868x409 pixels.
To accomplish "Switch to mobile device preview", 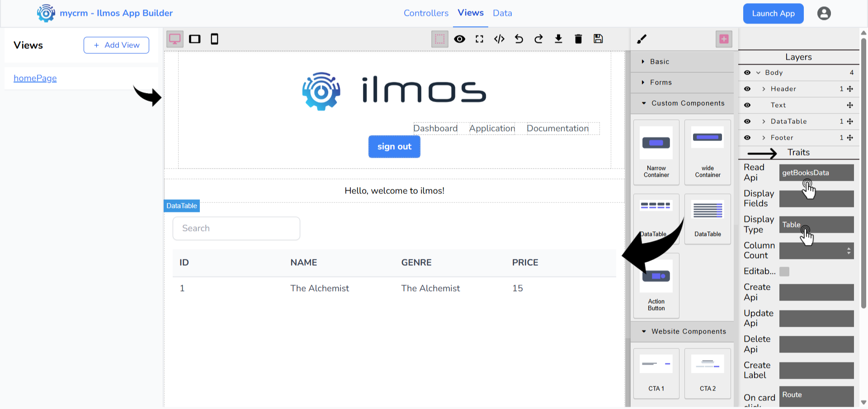I will coord(215,39).
